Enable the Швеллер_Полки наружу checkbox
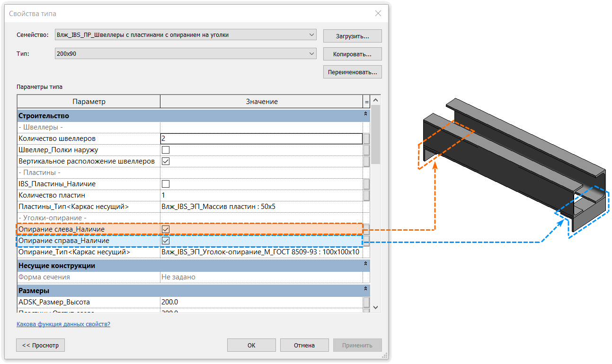Screen dimensions: 612x364 pos(166,150)
